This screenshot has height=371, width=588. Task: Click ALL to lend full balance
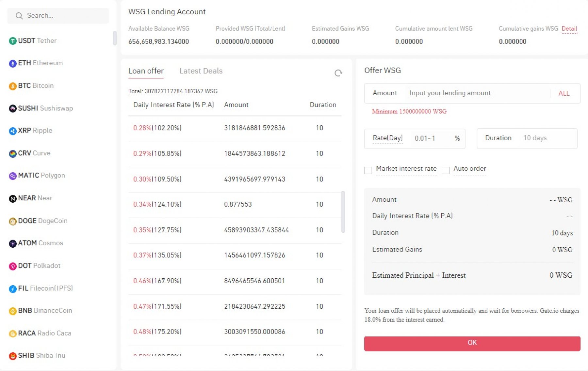pyautogui.click(x=564, y=94)
